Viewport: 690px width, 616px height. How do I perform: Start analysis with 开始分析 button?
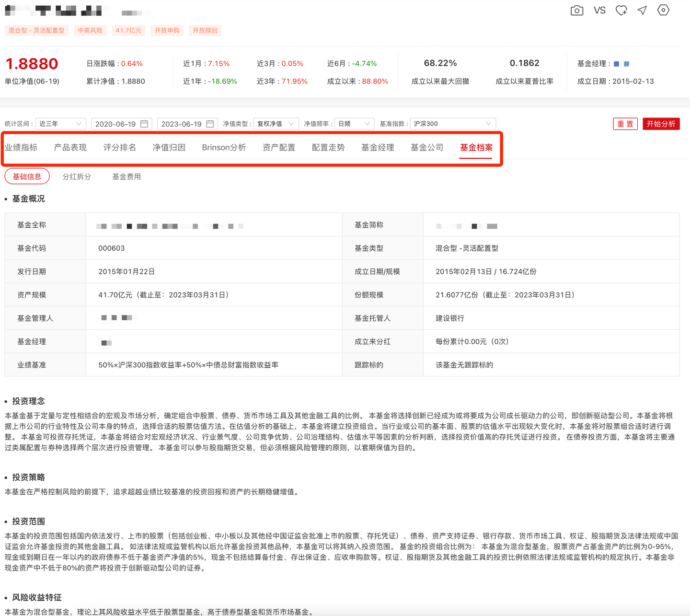click(x=661, y=124)
